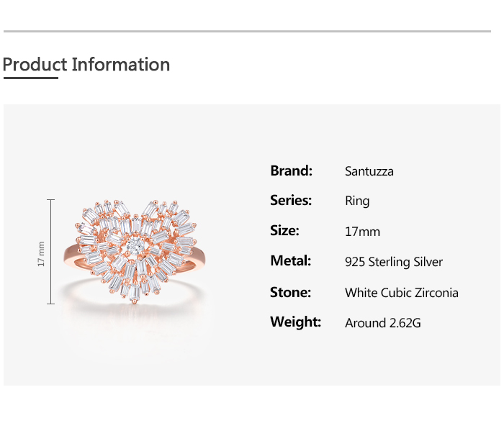The width and height of the screenshot is (504, 423).
Task: Select the Ring series value
Action: point(357,201)
